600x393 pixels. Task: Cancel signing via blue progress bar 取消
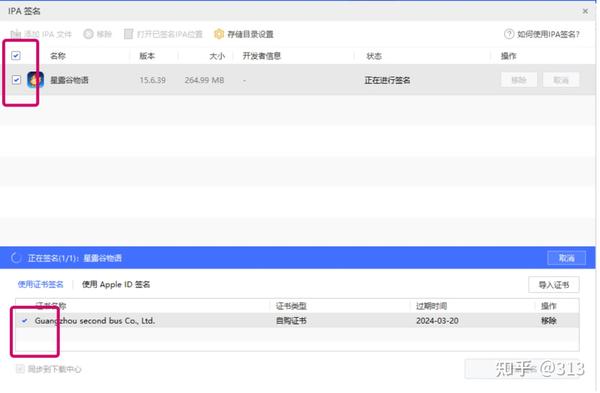(566, 258)
